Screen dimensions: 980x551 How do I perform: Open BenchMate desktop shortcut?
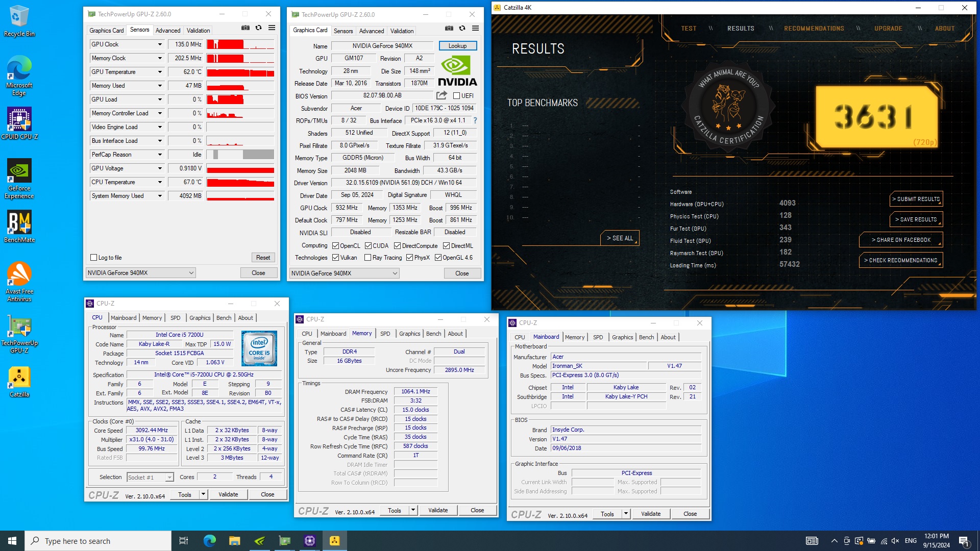point(19,227)
